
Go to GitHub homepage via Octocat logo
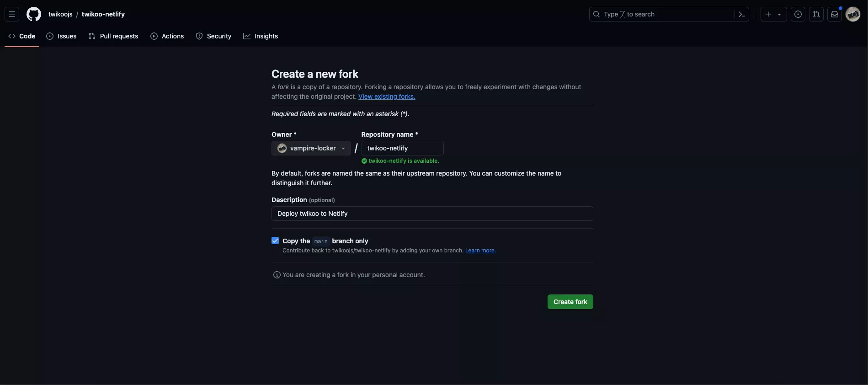pyautogui.click(x=34, y=14)
